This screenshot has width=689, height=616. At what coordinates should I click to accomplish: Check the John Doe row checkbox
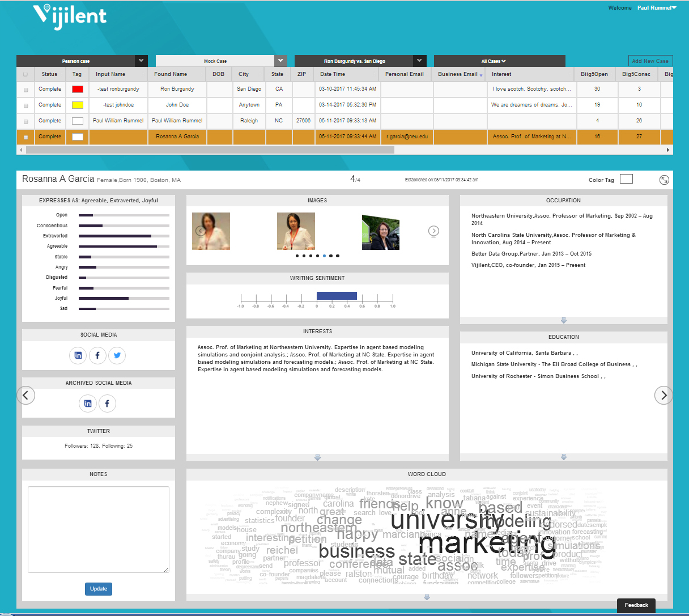coord(25,105)
